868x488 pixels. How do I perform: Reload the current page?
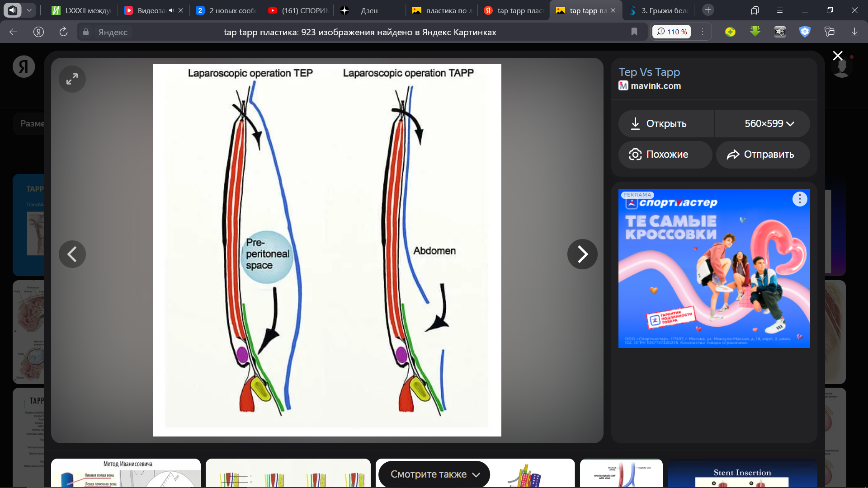point(63,32)
